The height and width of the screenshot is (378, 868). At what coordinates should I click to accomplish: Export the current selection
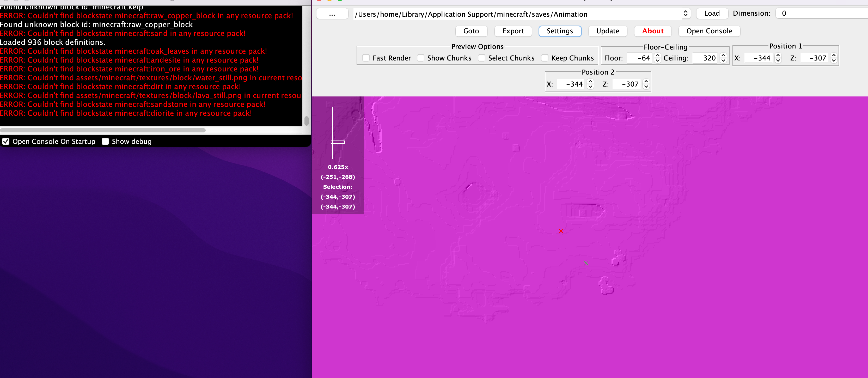point(513,31)
